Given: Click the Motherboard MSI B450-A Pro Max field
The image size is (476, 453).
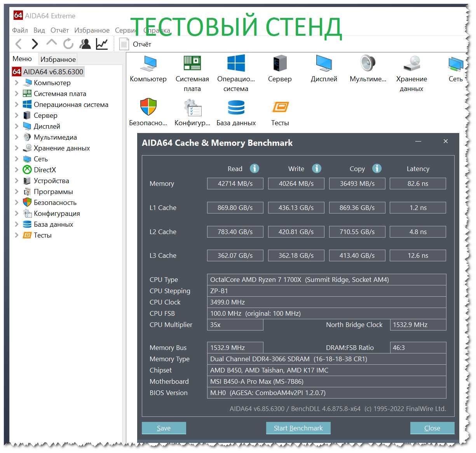Looking at the screenshot, I should click(326, 381).
